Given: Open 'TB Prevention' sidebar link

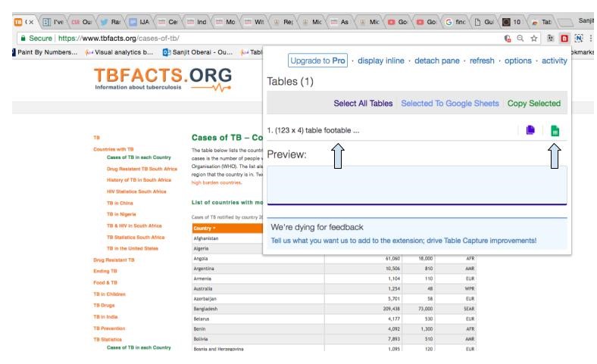Looking at the screenshot, I should [x=109, y=328].
